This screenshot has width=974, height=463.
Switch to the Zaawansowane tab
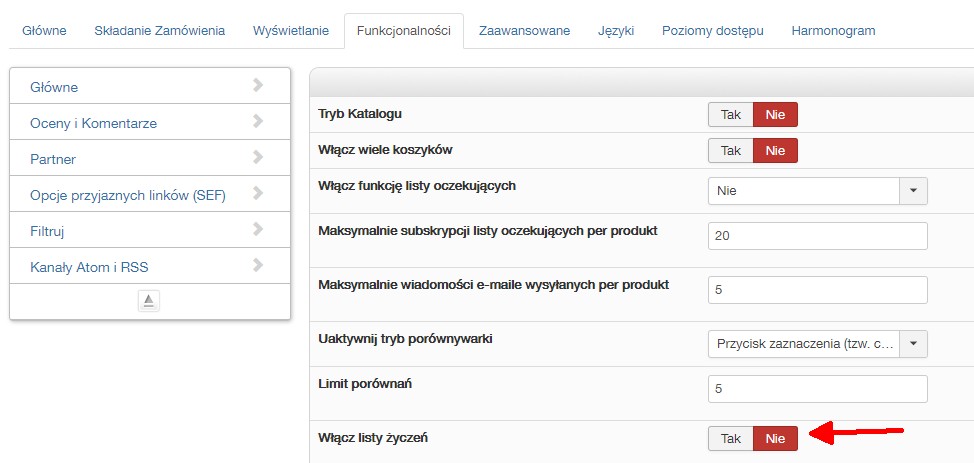[524, 30]
